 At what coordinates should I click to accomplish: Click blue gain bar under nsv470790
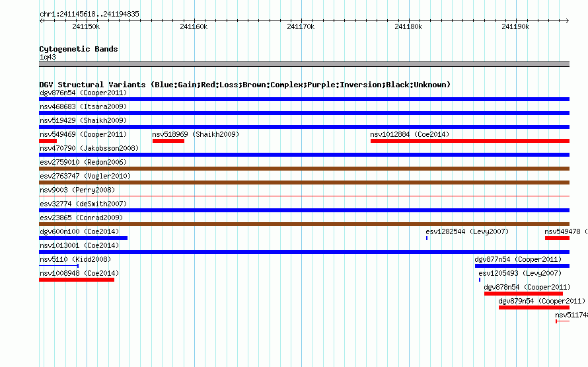[304, 155]
